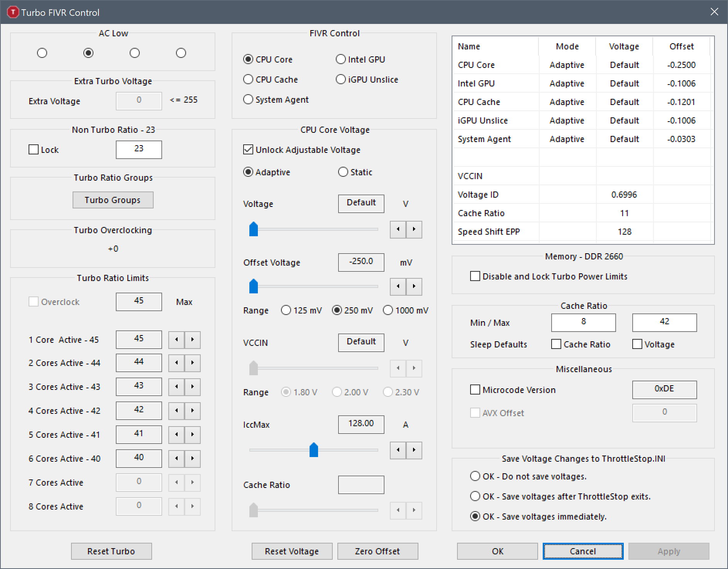Increase the 1 Core Active ratio with right arrow

click(193, 340)
